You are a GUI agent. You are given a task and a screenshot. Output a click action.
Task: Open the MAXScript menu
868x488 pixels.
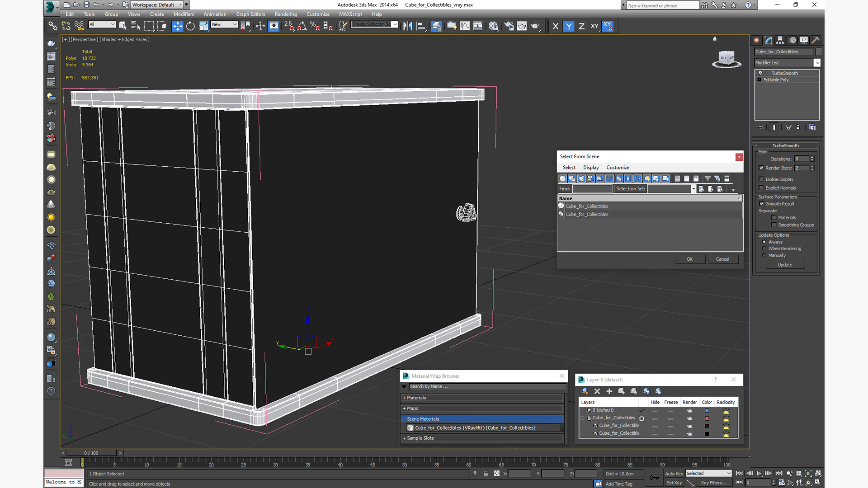(350, 14)
